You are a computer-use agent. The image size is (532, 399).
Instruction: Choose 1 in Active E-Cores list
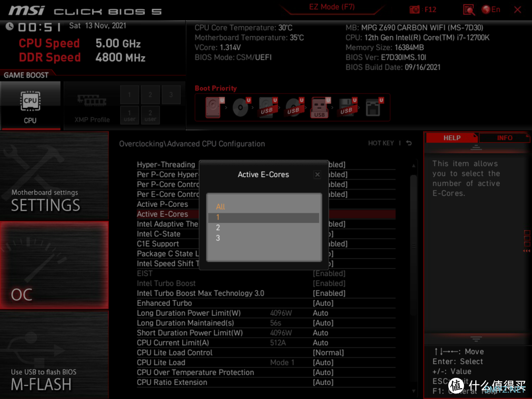(x=264, y=218)
